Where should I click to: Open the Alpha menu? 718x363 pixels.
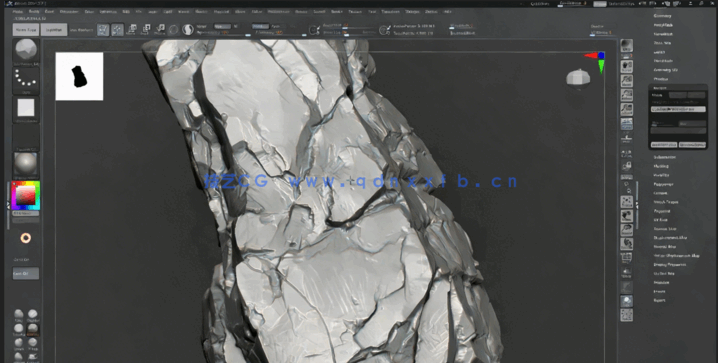pyautogui.click(x=17, y=11)
